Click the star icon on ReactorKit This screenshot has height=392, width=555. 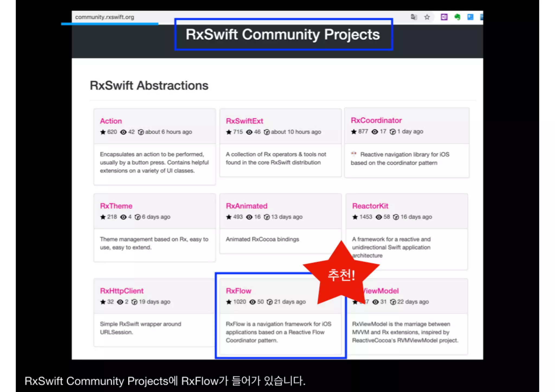point(355,217)
